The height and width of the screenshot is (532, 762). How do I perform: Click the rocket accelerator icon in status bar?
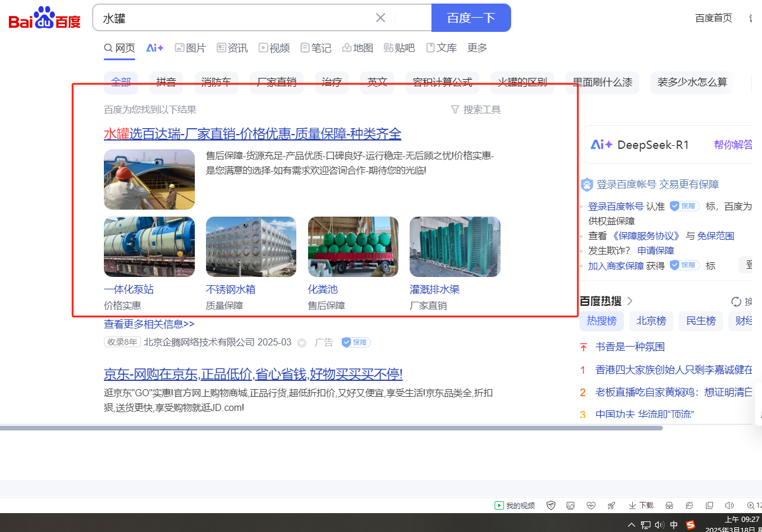[611, 505]
